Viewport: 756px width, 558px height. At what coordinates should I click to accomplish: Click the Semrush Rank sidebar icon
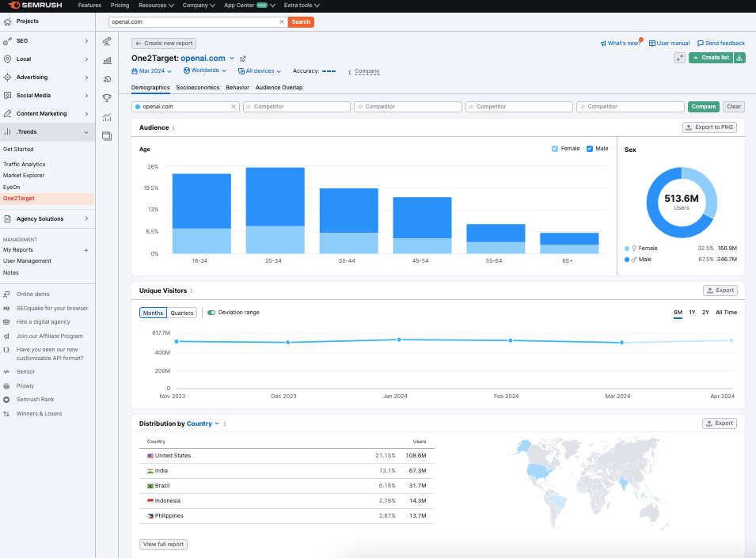pyautogui.click(x=6, y=400)
